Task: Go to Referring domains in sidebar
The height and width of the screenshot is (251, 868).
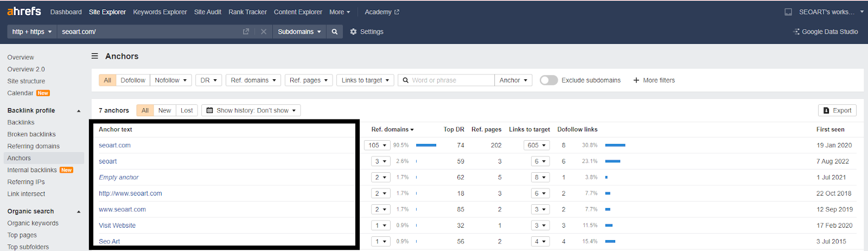Action: 34,146
